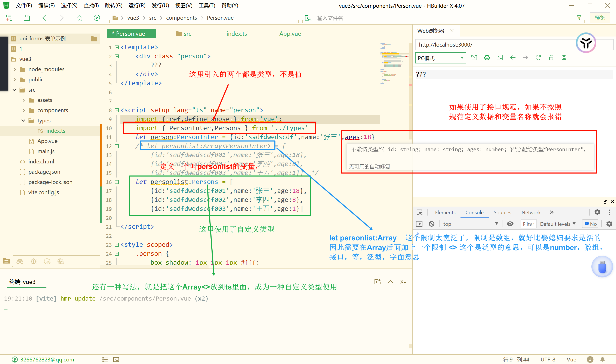Click the 预览 preview button
This screenshot has height=364, width=616.
600,18
